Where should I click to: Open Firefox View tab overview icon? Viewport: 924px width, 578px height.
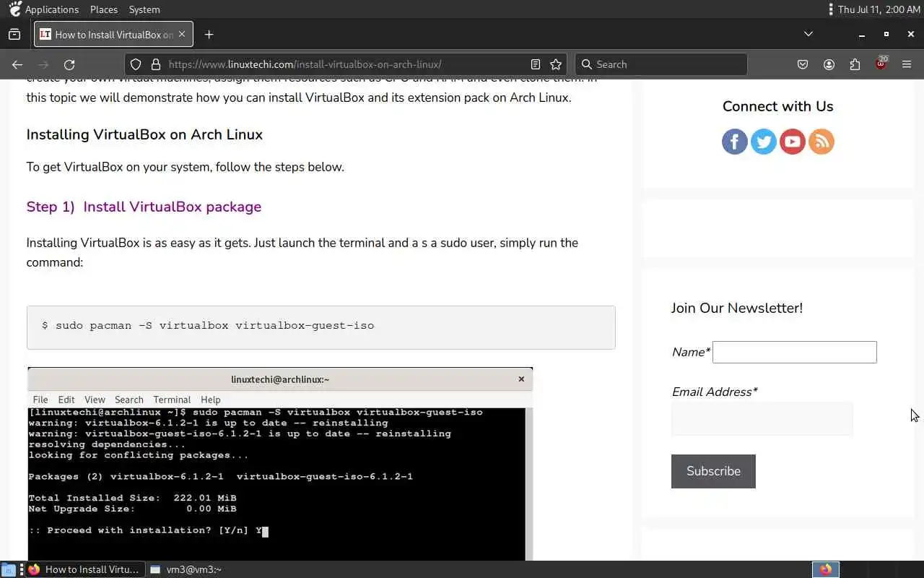click(14, 34)
